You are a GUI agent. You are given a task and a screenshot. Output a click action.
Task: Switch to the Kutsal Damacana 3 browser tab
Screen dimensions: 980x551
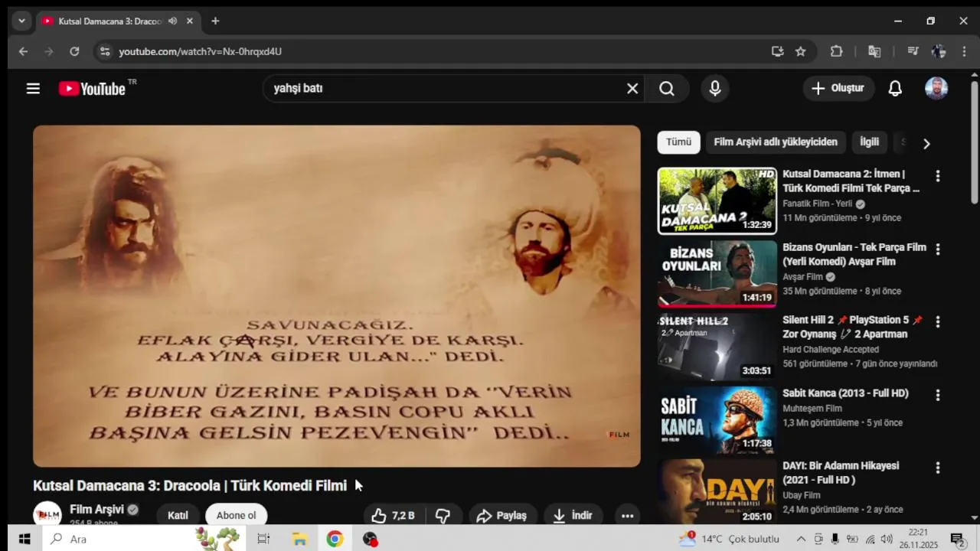click(111, 21)
